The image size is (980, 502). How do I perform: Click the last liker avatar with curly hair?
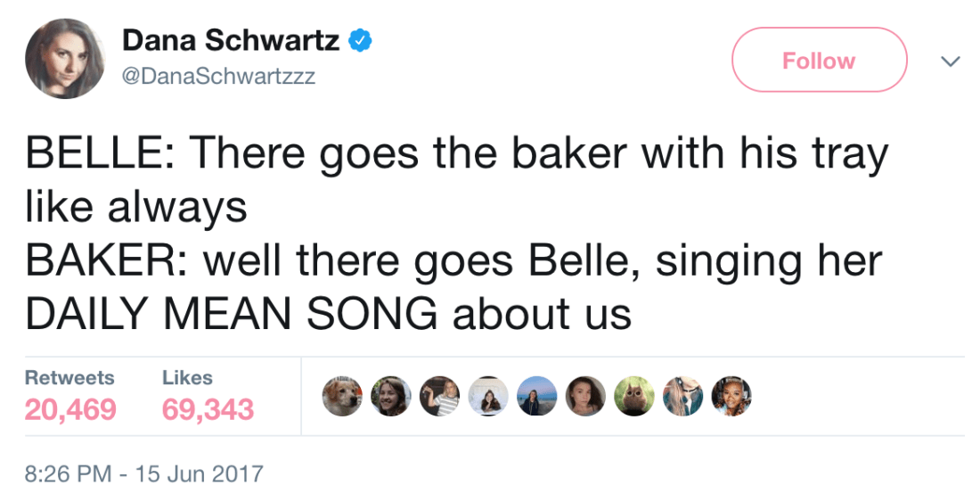[731, 396]
